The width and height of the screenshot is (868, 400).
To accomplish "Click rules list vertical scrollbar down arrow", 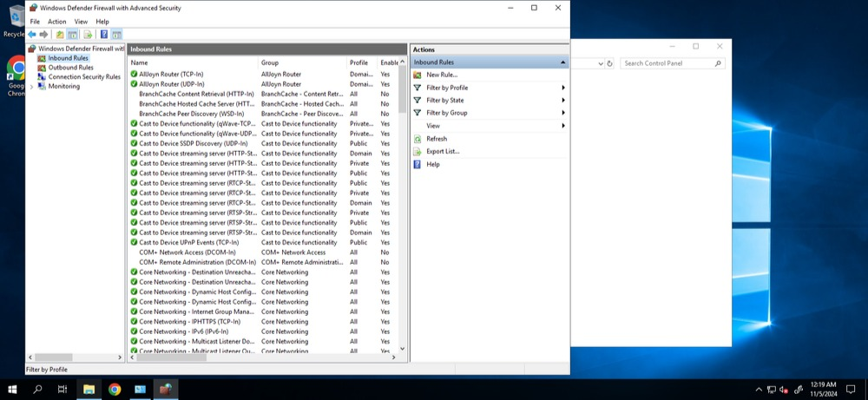I will (402, 349).
